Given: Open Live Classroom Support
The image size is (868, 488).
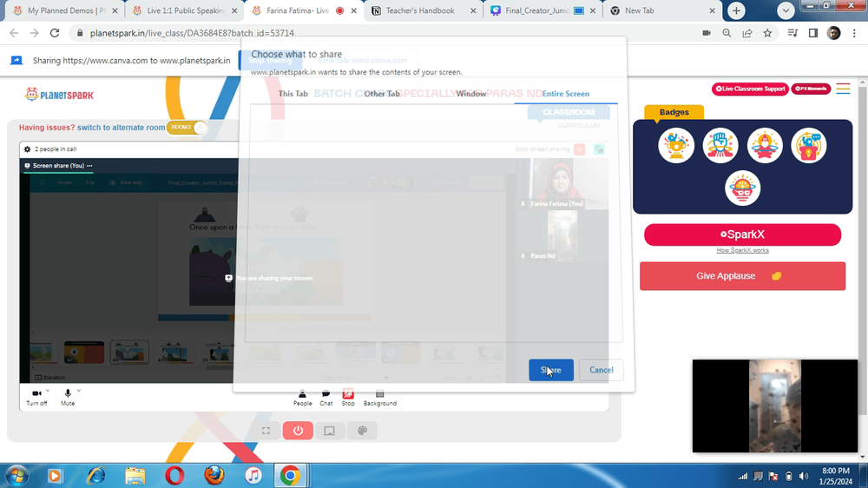Looking at the screenshot, I should [x=750, y=89].
